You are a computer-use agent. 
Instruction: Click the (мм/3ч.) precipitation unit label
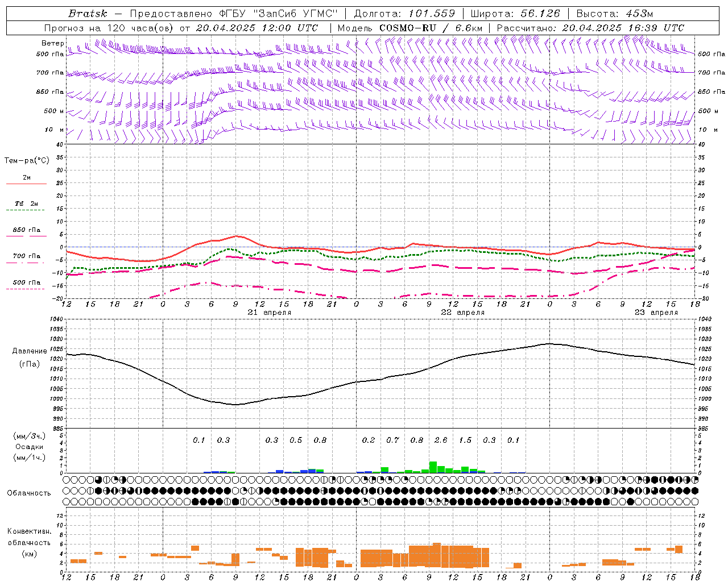coord(29,436)
